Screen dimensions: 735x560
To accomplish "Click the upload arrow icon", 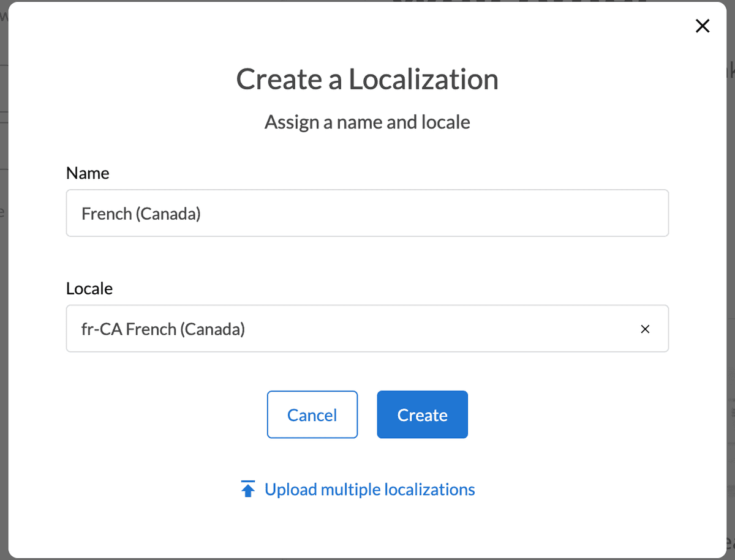I will [x=248, y=490].
